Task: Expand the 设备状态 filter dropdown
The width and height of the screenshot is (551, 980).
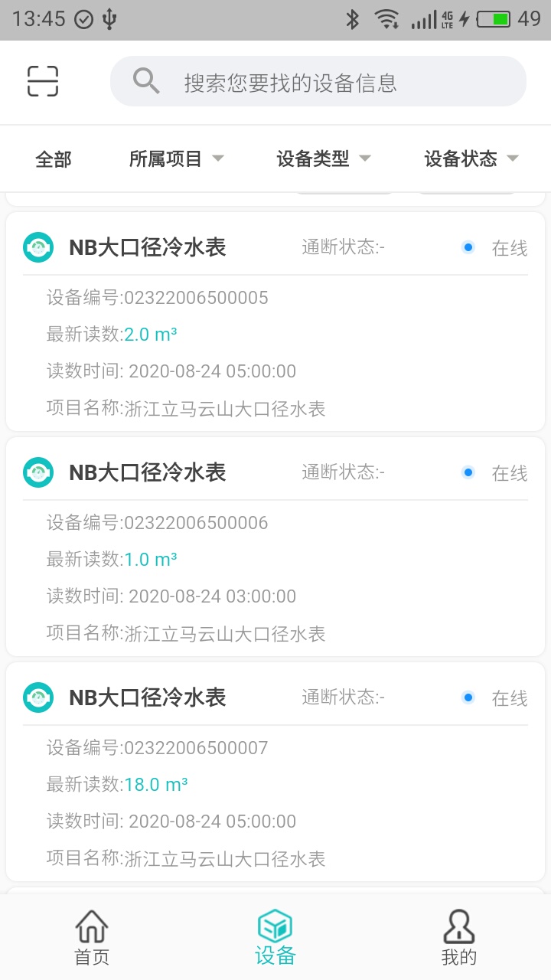Action: [471, 158]
